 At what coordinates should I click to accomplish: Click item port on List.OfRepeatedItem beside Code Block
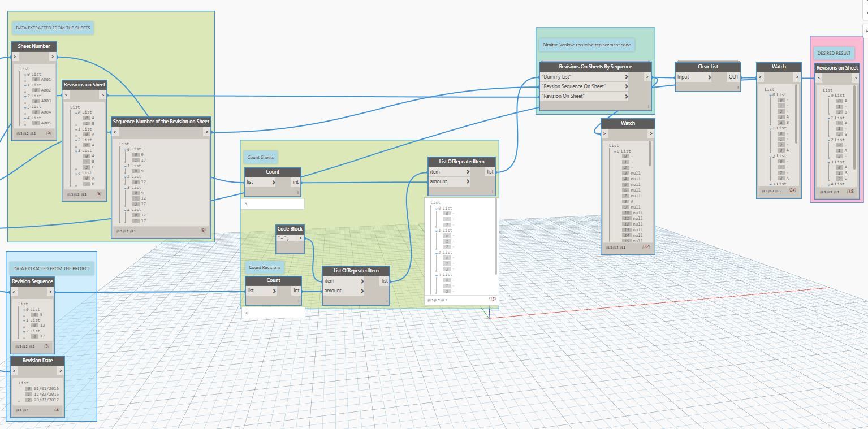[x=344, y=281]
